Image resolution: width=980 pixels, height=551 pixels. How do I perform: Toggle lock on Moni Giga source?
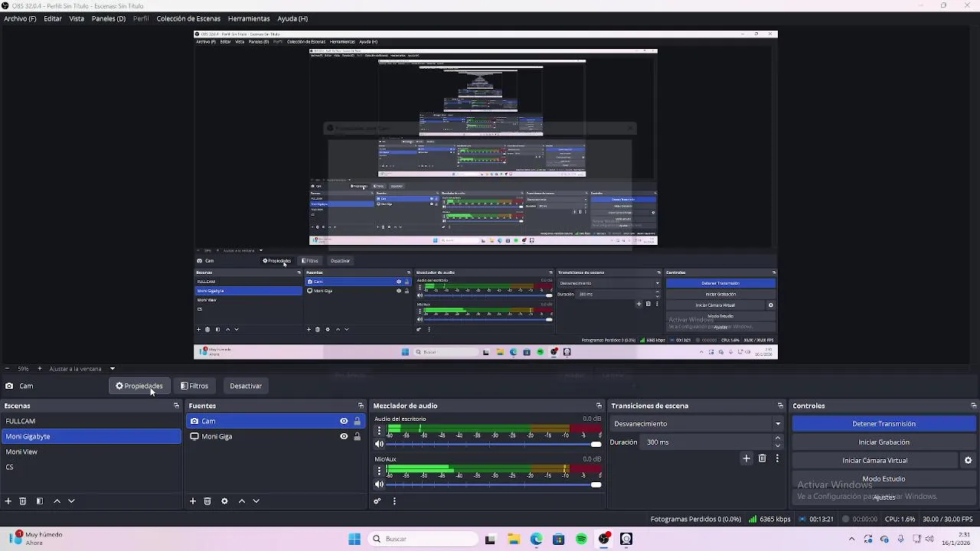coord(357,436)
